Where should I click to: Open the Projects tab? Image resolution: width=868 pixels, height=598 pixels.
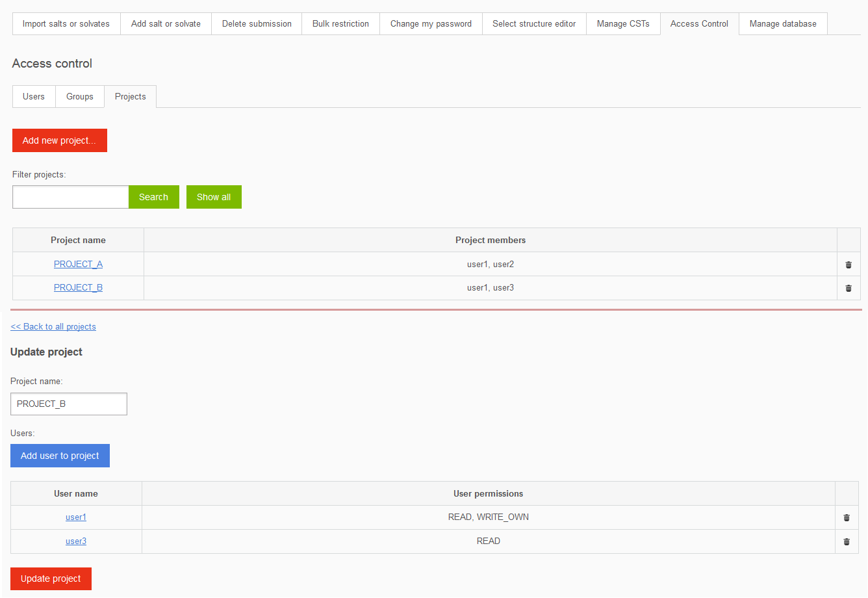[x=130, y=96]
